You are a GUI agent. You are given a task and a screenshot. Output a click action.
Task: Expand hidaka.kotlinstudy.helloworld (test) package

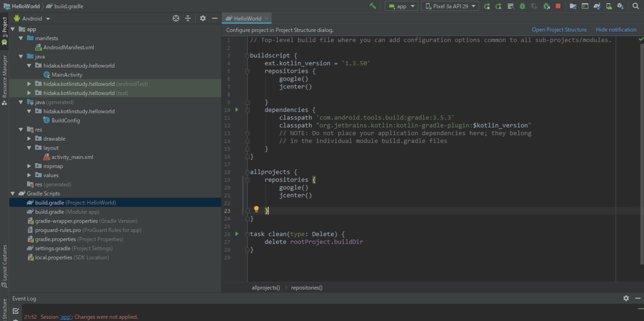[x=30, y=93]
